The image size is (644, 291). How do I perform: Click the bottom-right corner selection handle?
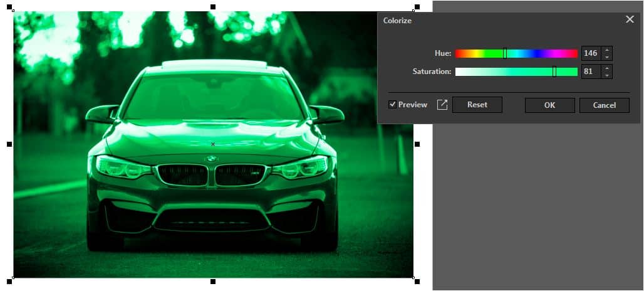417,282
